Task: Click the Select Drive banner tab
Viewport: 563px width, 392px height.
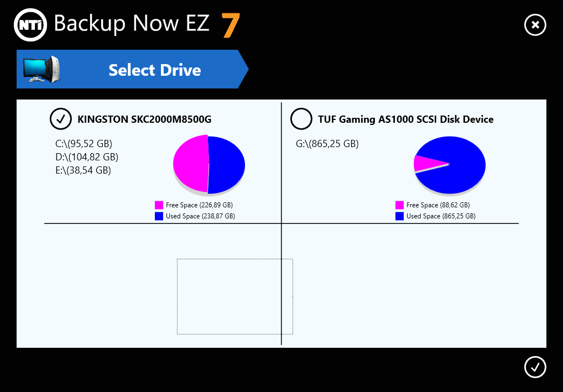Action: click(x=154, y=70)
